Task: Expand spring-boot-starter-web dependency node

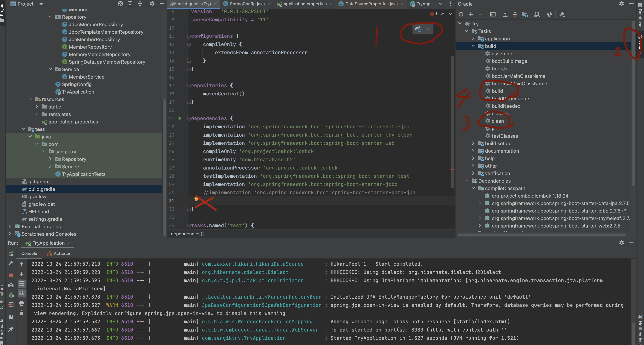Action: click(x=480, y=225)
